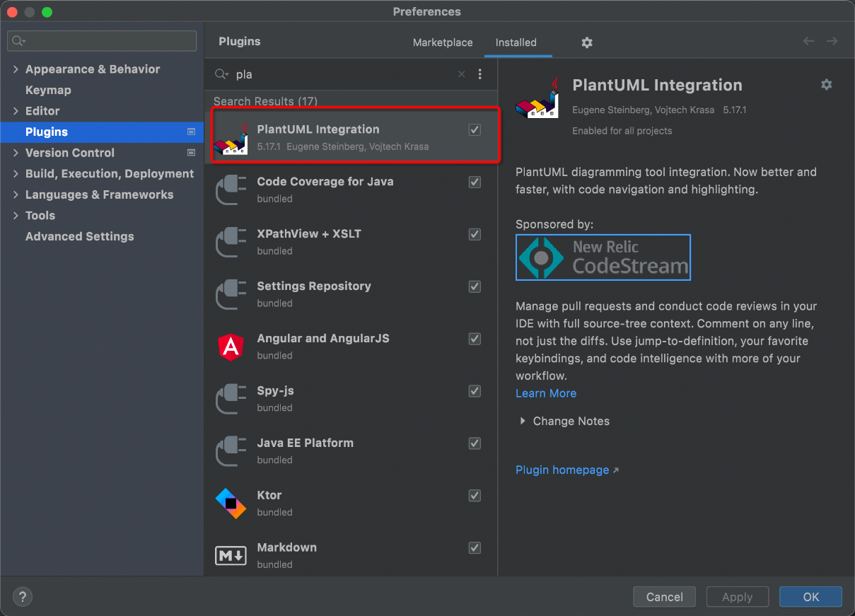Screen dimensions: 855x616
Task: Toggle the XPathView + XSLT checkbox
Action: pyautogui.click(x=475, y=234)
